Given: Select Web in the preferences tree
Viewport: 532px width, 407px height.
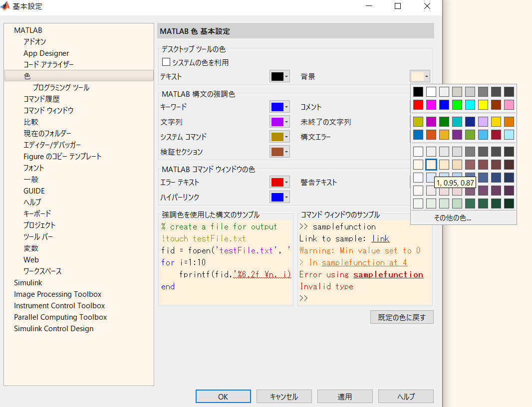Looking at the screenshot, I should pyautogui.click(x=31, y=260).
